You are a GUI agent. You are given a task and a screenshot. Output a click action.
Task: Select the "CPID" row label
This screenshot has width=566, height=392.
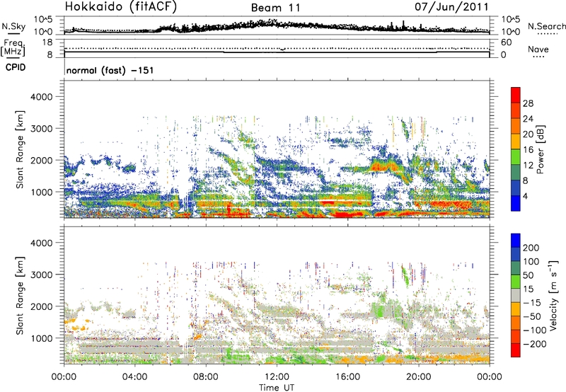[x=16, y=67]
